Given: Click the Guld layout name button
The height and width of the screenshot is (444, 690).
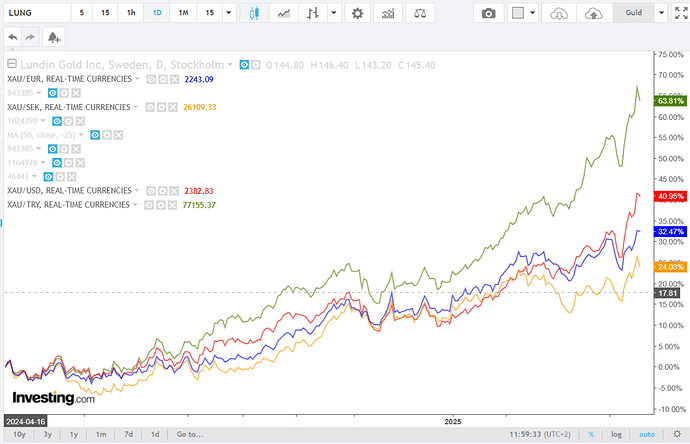Looking at the screenshot, I should [x=634, y=13].
